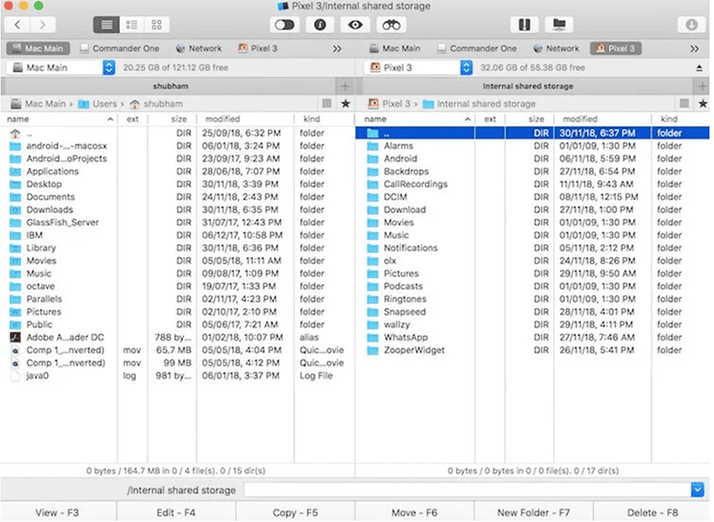Click the New Folder - F7 button
714x522 pixels.
pyautogui.click(x=535, y=512)
